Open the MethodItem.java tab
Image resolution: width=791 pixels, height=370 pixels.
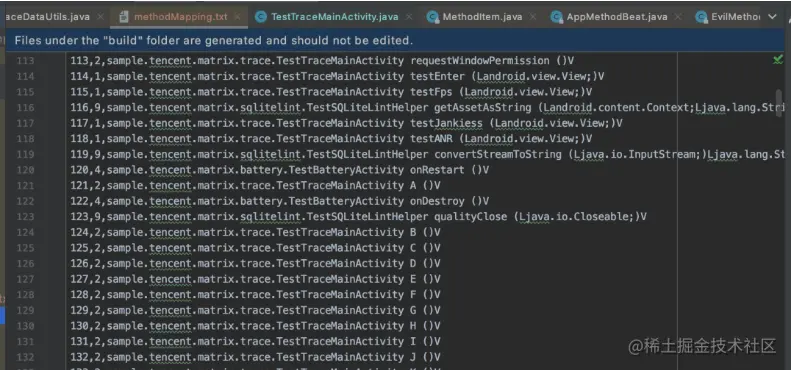click(482, 17)
